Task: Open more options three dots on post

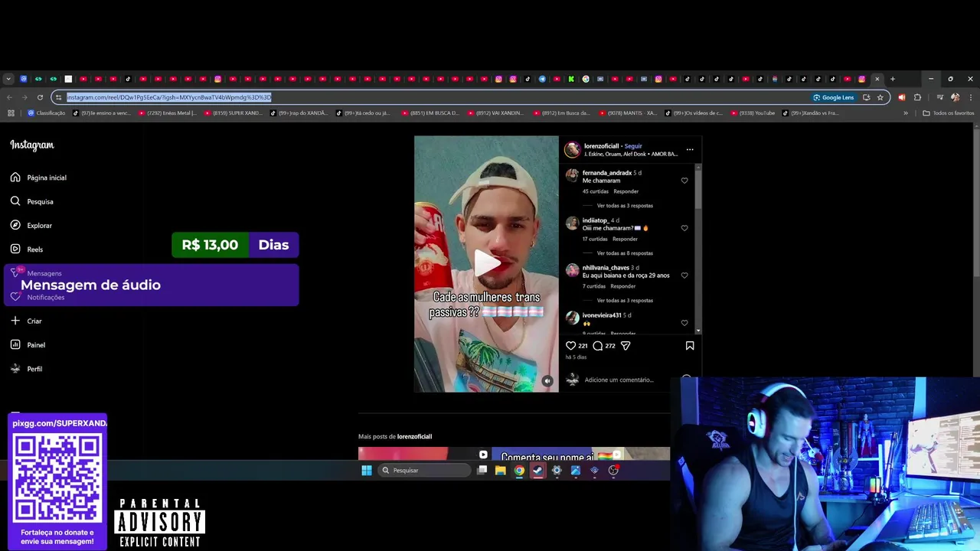Action: (x=690, y=149)
